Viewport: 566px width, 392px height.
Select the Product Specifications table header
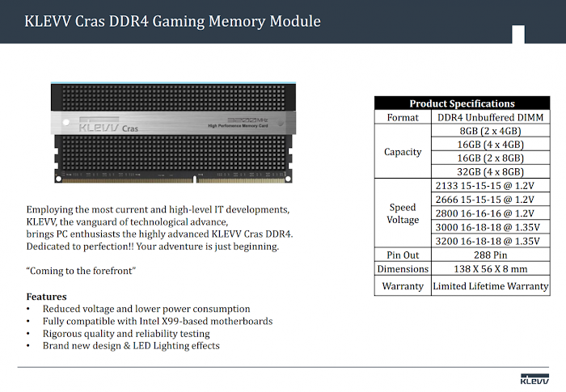pos(462,103)
